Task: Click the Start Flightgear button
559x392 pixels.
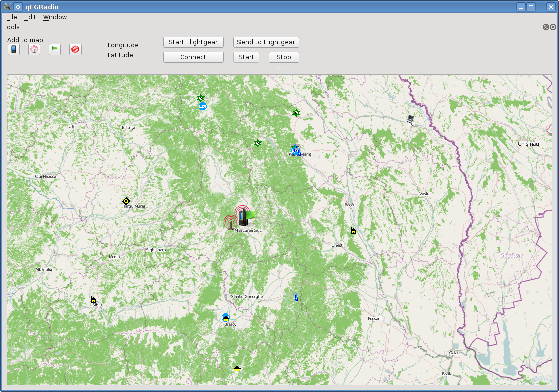Action: pyautogui.click(x=193, y=42)
